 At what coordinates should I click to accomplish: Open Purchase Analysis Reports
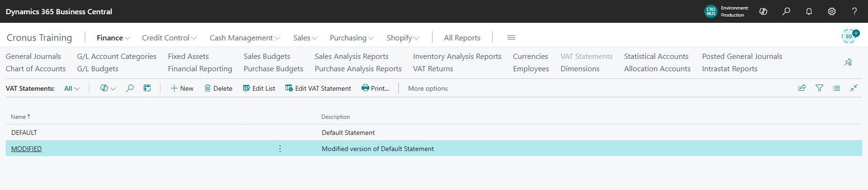coord(358,68)
